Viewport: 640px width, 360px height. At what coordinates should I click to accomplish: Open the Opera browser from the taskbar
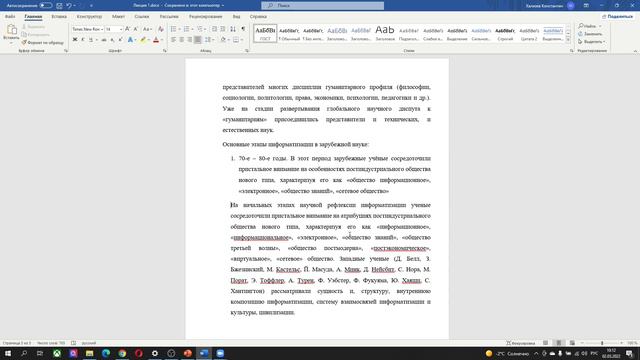coord(139,353)
